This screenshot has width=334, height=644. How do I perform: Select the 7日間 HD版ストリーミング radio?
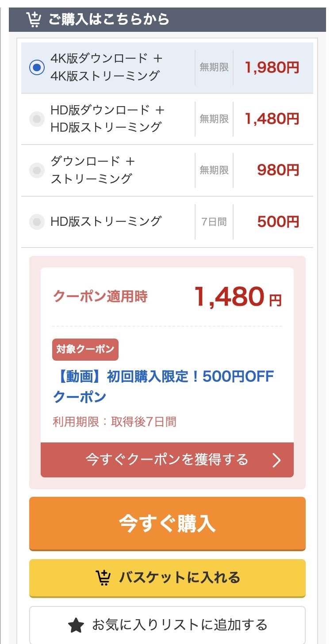37,221
